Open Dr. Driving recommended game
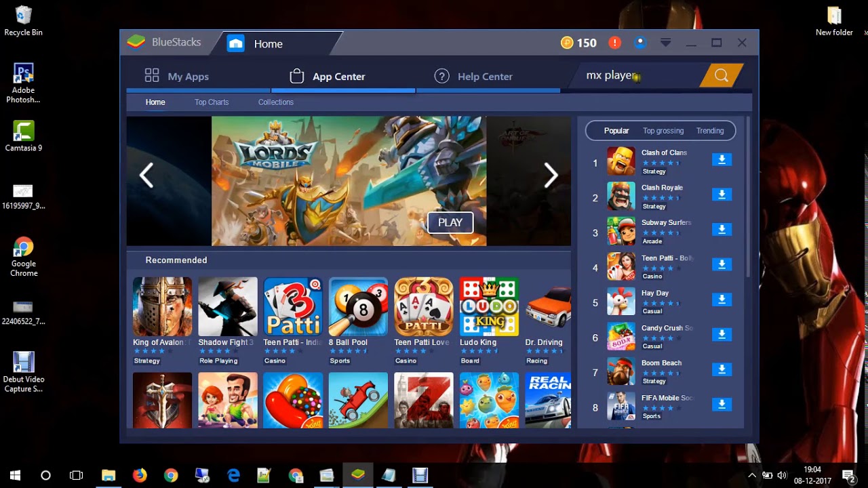 pyautogui.click(x=548, y=306)
